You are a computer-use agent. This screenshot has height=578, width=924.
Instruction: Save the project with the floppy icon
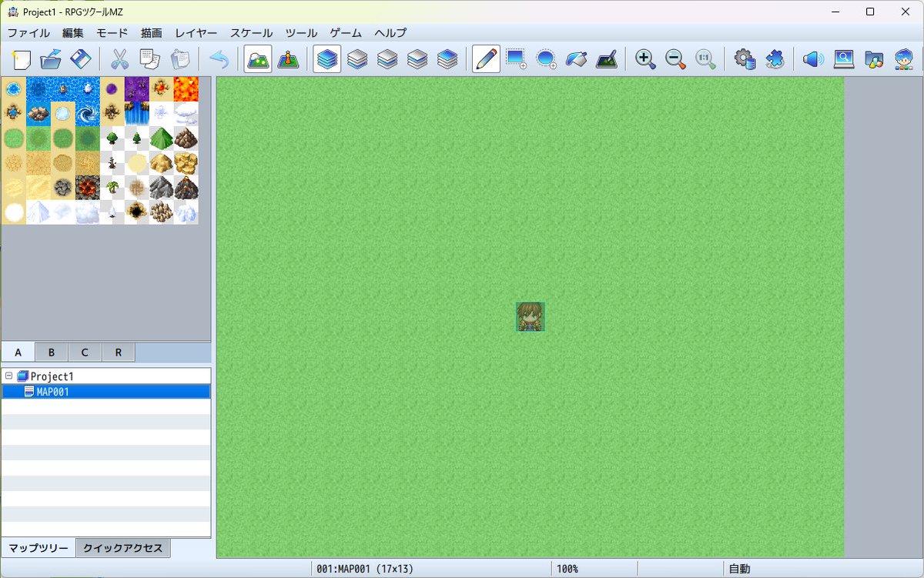click(x=80, y=59)
